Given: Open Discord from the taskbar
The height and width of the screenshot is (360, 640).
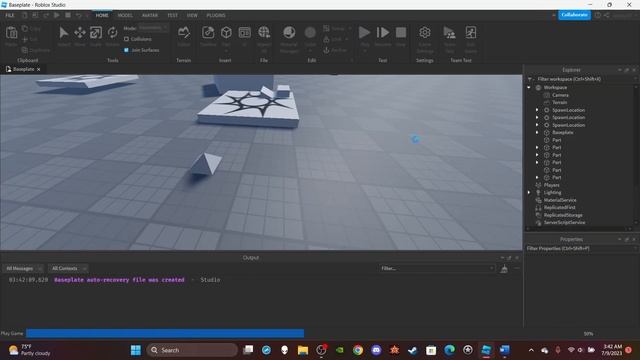Looking at the screenshot, I should point(376,350).
